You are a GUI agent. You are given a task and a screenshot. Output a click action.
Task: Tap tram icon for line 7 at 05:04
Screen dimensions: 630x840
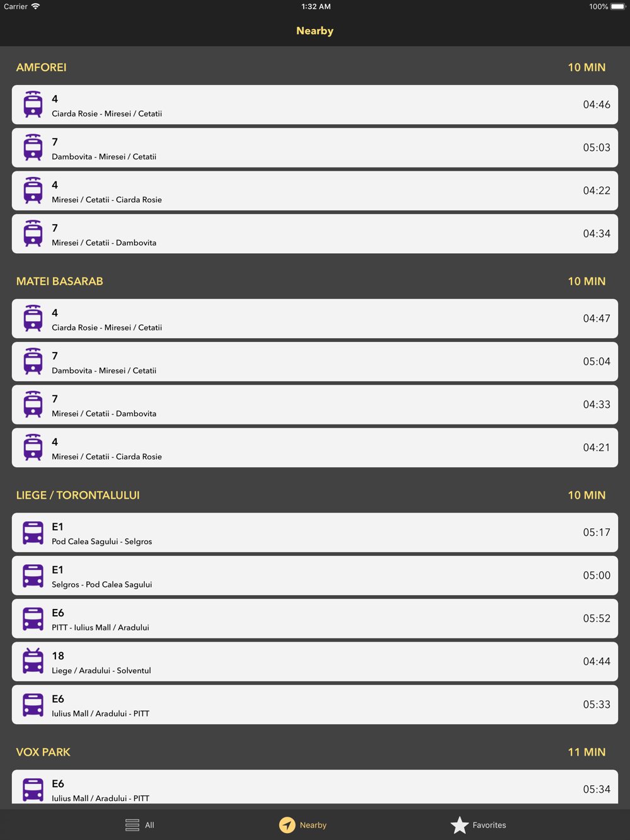click(33, 361)
